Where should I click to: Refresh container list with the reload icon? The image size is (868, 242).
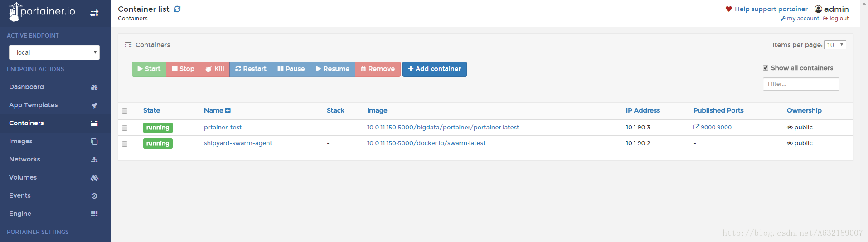coord(177,9)
